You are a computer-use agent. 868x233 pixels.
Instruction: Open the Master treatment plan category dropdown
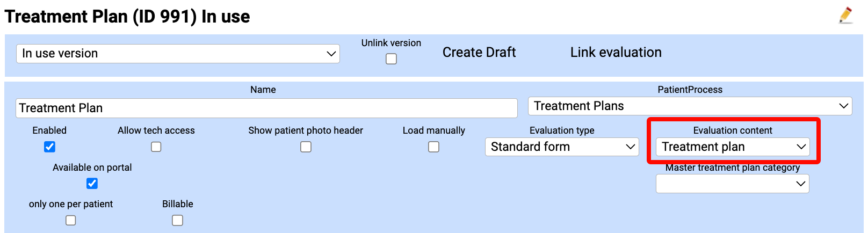pos(732,184)
